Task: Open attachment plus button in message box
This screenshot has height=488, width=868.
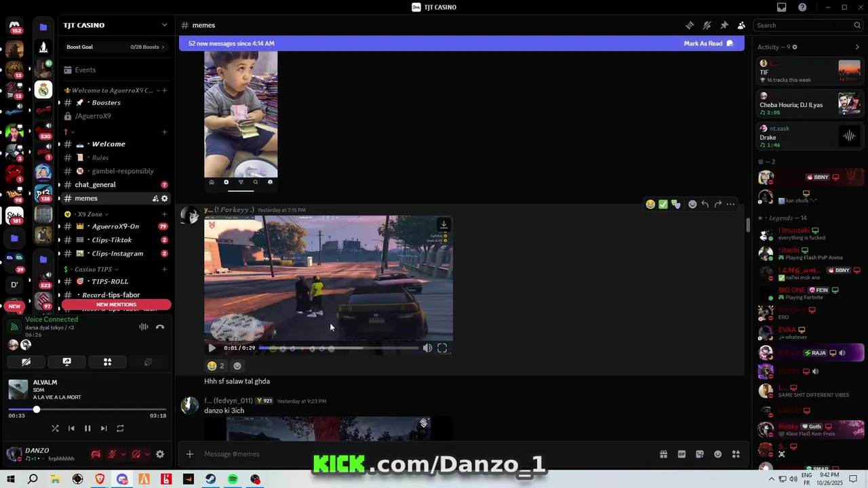Action: [x=190, y=454]
